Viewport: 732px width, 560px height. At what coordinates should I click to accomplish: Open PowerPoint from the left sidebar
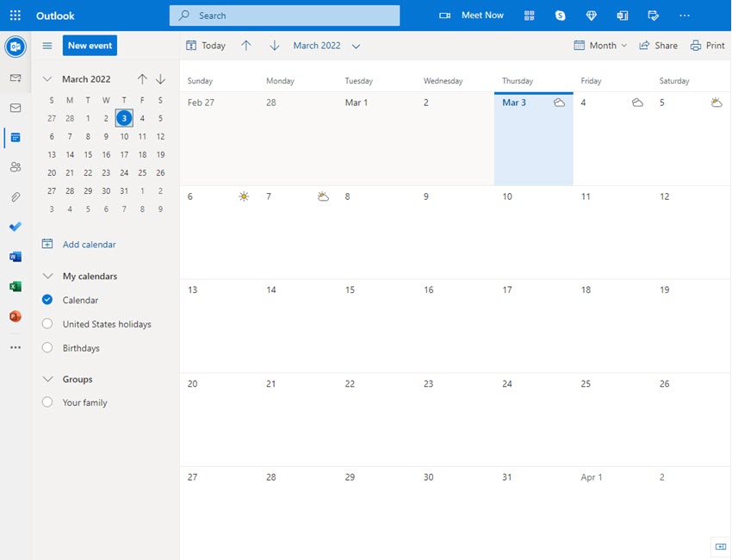pyautogui.click(x=15, y=315)
